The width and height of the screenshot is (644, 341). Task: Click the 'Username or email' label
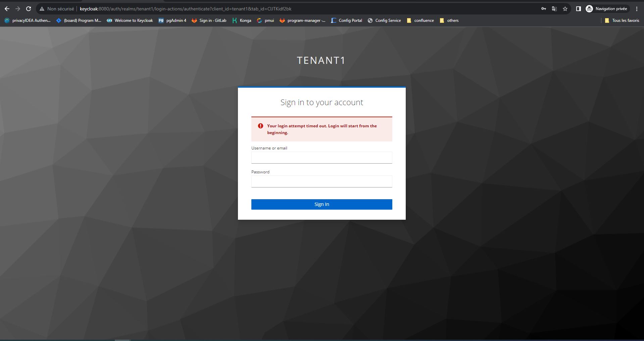click(x=269, y=148)
